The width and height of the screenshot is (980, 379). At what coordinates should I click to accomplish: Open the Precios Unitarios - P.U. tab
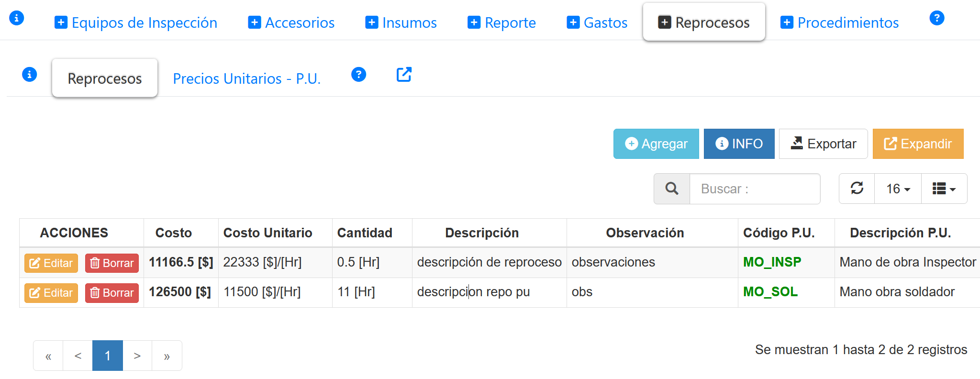click(x=246, y=78)
